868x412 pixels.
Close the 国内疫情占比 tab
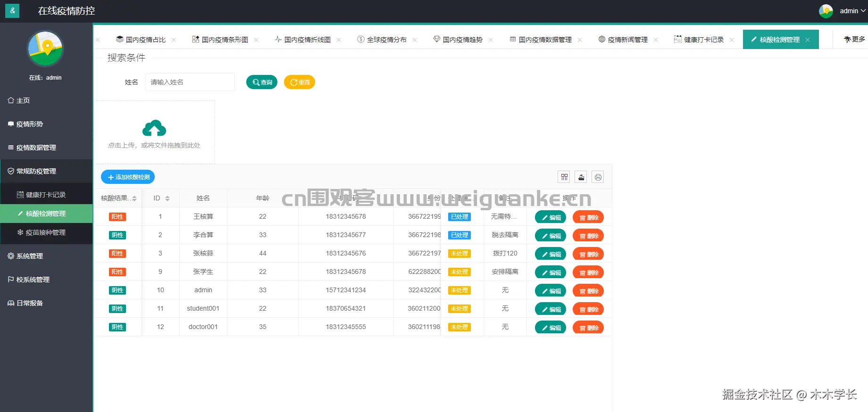click(x=174, y=40)
